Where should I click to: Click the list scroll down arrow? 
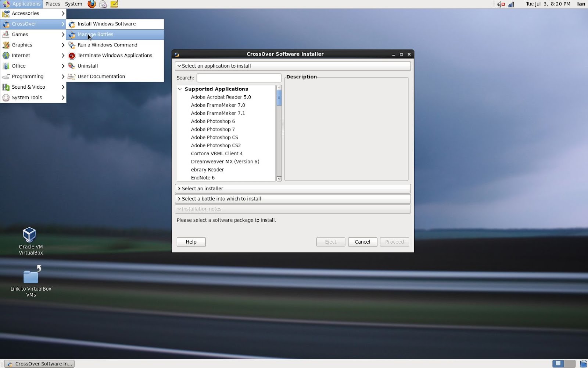279,179
